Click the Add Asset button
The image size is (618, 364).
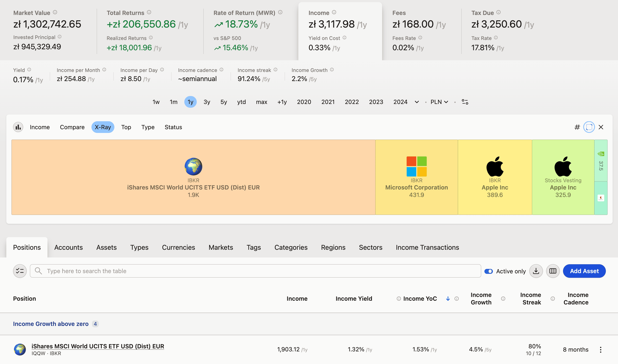tap(584, 271)
